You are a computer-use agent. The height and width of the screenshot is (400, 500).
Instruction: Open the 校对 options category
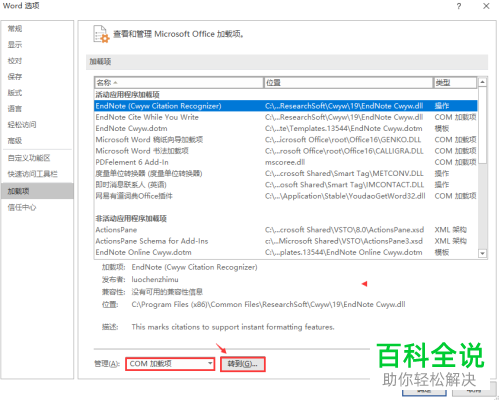pyautogui.click(x=15, y=61)
